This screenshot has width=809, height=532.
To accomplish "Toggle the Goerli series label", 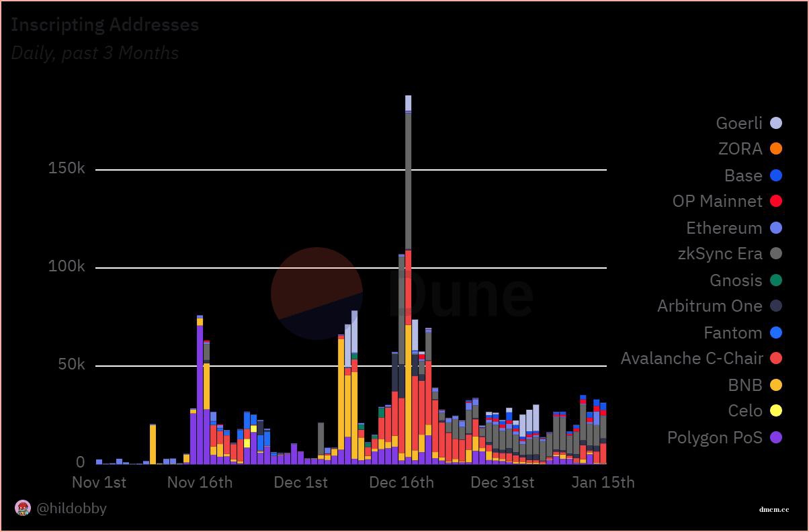I will point(739,123).
